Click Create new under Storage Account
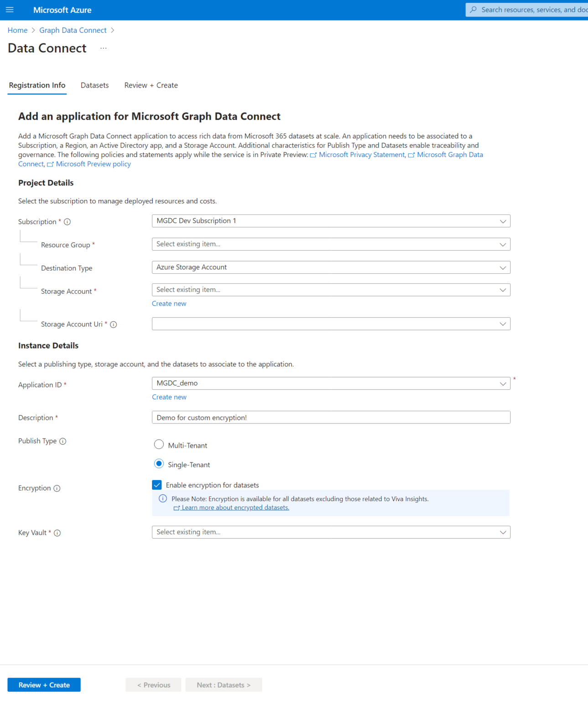The height and width of the screenshot is (701, 588). coord(169,303)
